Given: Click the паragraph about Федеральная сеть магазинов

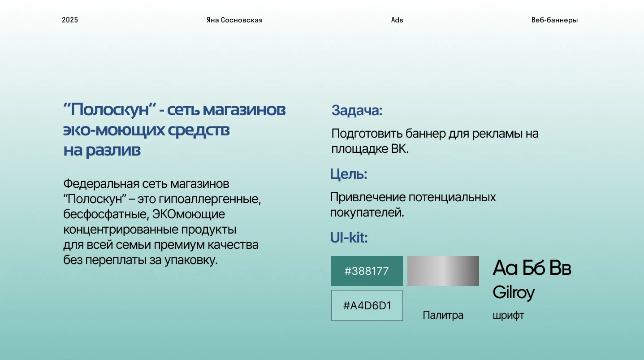Looking at the screenshot, I should click(161, 221).
